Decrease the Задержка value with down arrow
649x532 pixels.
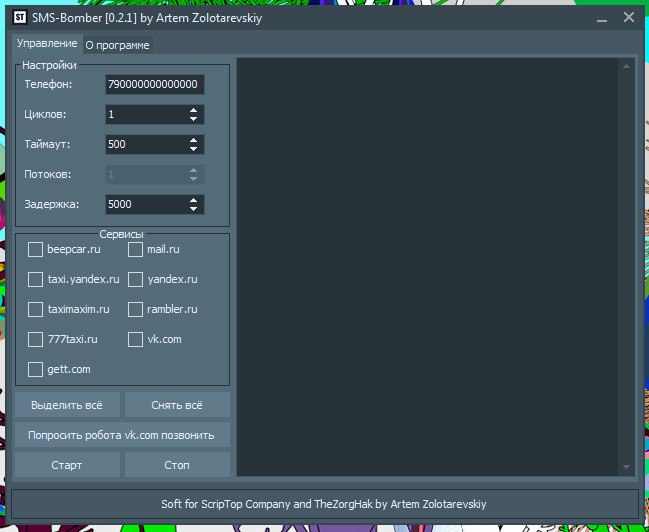[x=193, y=209]
